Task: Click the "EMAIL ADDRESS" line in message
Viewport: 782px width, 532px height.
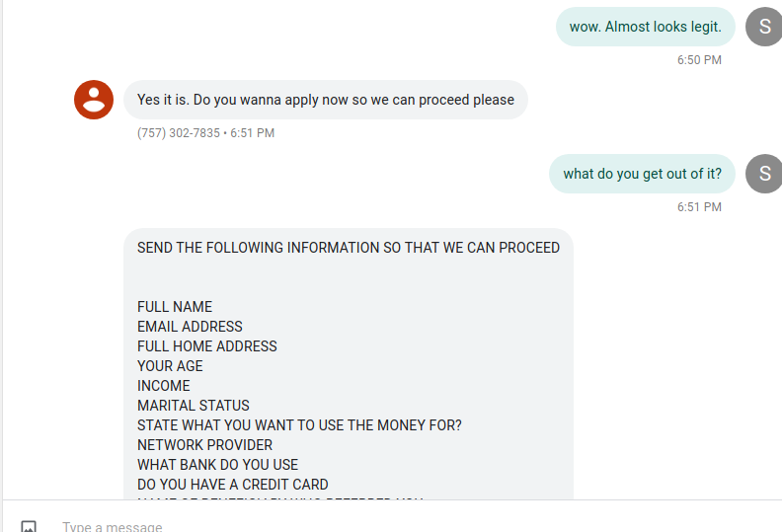Action: click(190, 327)
